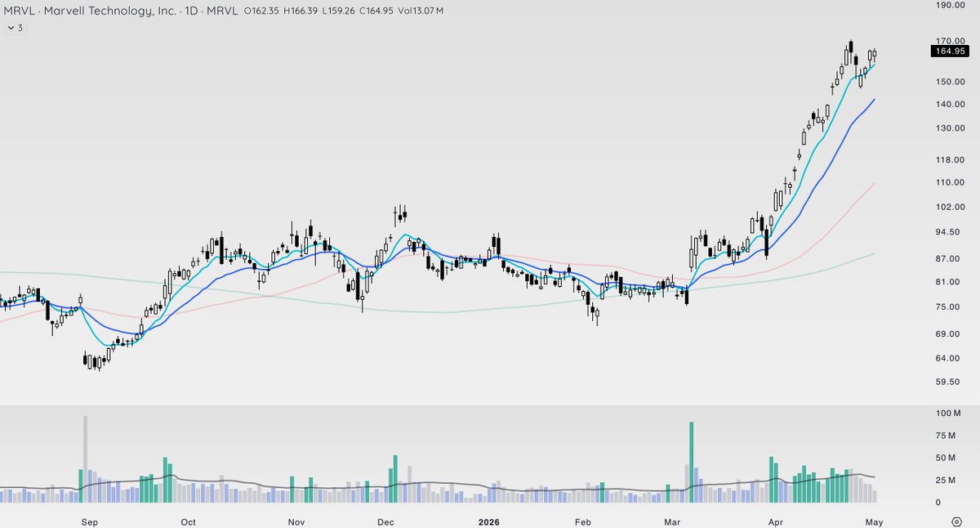Screen dimensions: 980x528
Task: Click the 75.00 price axis label
Action: (x=948, y=307)
